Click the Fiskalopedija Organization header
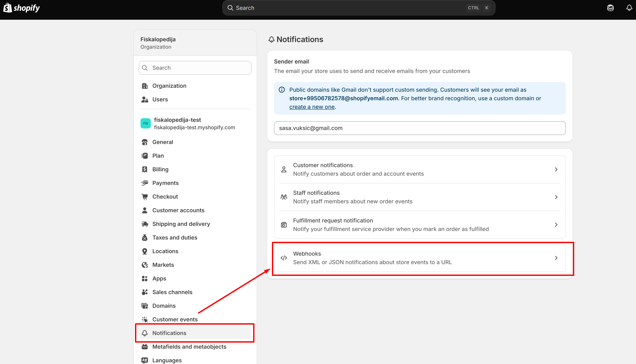The height and width of the screenshot is (364, 636). tap(195, 43)
